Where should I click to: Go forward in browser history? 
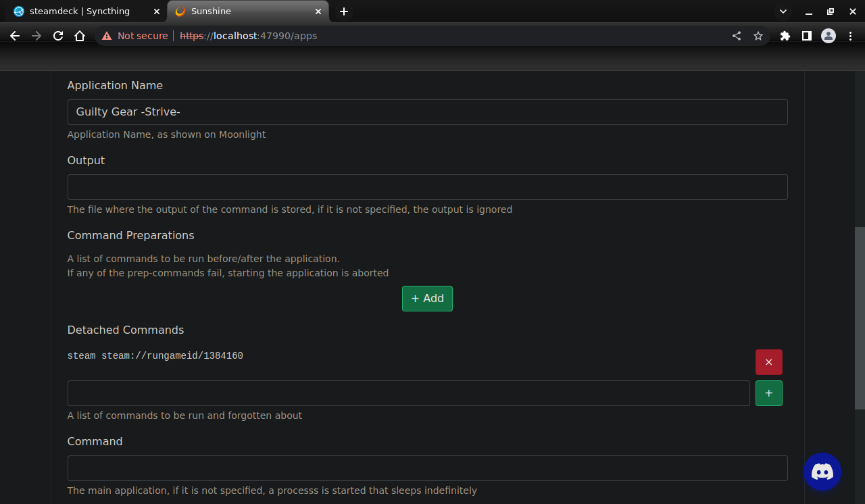point(36,36)
